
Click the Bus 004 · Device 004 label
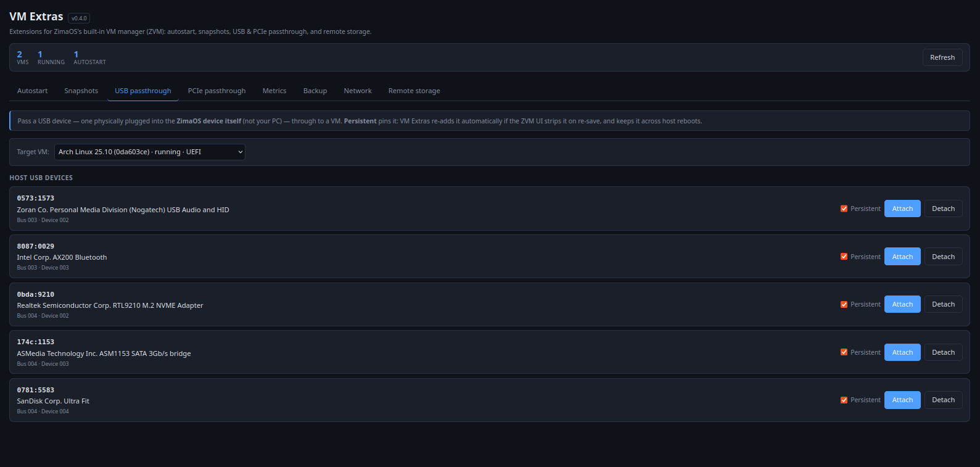(43, 411)
